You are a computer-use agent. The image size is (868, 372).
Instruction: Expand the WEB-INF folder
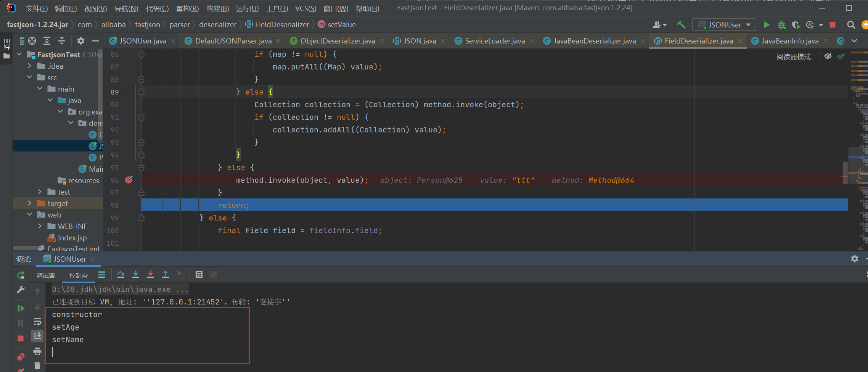pos(40,226)
